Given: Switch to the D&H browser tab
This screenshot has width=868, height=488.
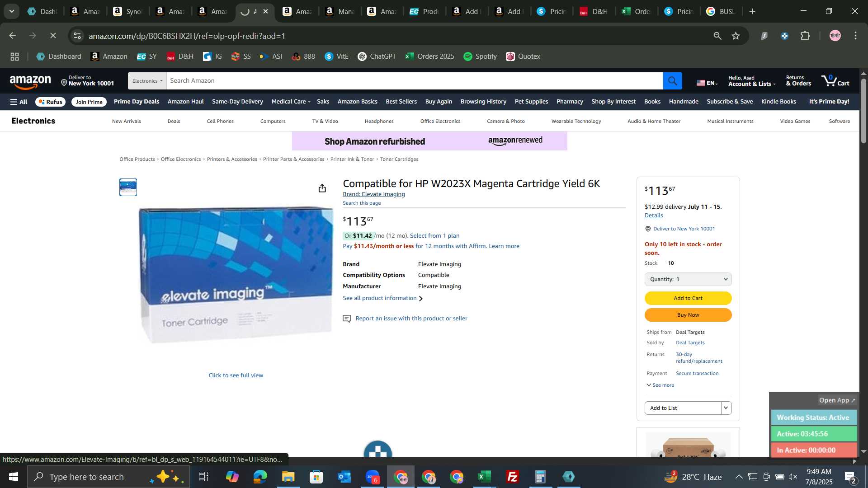Looking at the screenshot, I should pyautogui.click(x=594, y=11).
